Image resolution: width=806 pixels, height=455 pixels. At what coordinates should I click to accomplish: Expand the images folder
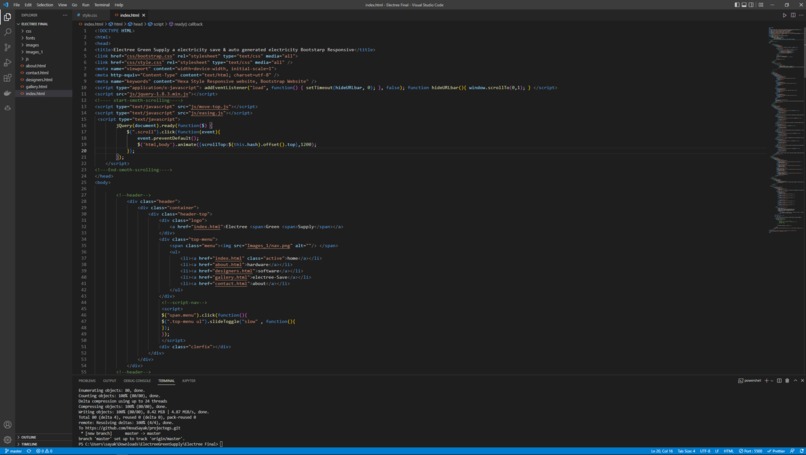point(32,45)
